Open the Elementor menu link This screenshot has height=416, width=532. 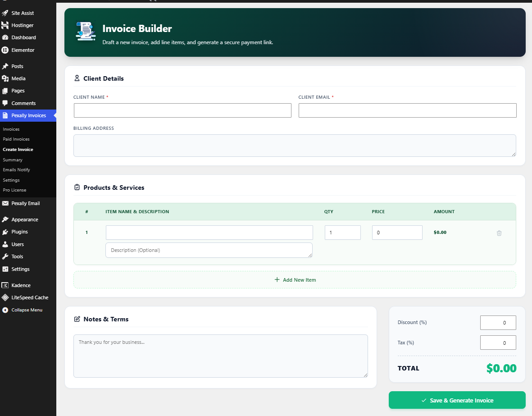[x=23, y=50]
